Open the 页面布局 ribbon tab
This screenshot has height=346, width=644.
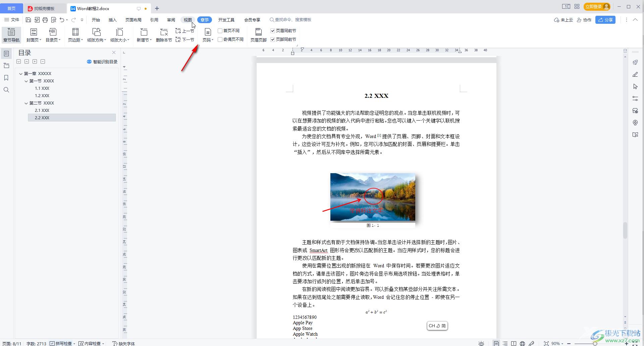point(133,20)
